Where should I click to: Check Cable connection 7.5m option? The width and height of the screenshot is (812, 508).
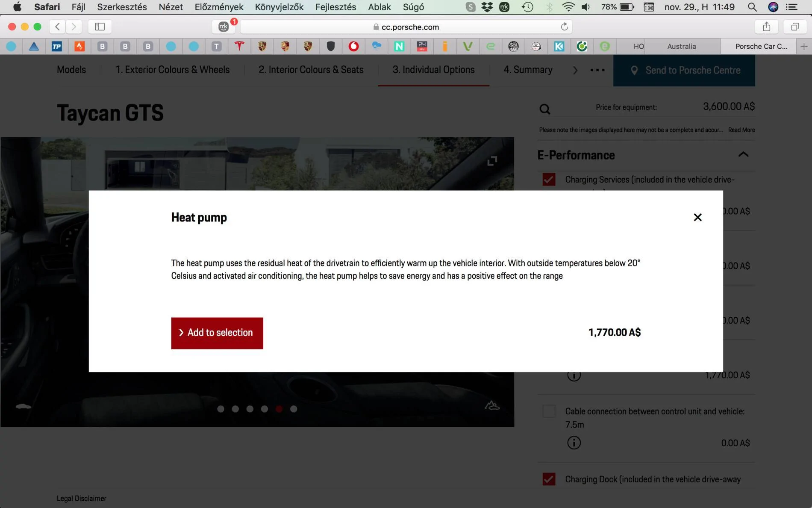549,411
